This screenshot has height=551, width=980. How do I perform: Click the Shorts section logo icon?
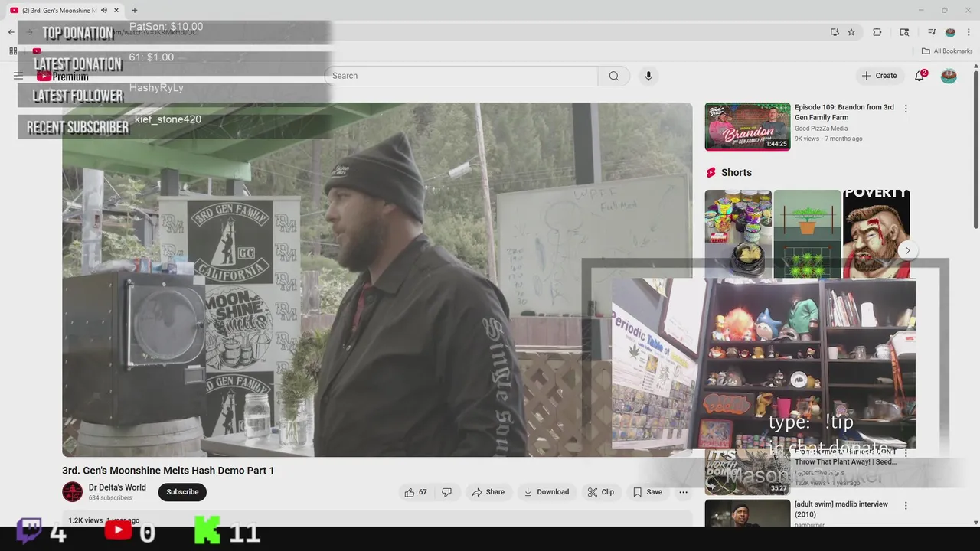(x=711, y=173)
